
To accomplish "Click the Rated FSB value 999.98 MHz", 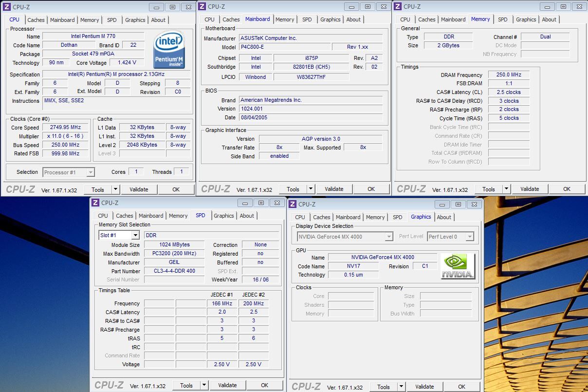I will pos(66,153).
